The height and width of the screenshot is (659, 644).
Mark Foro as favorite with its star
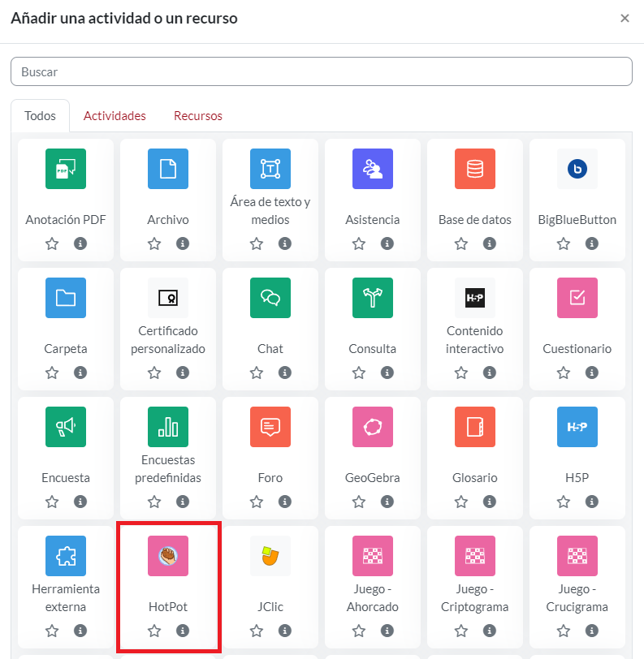pyautogui.click(x=256, y=502)
